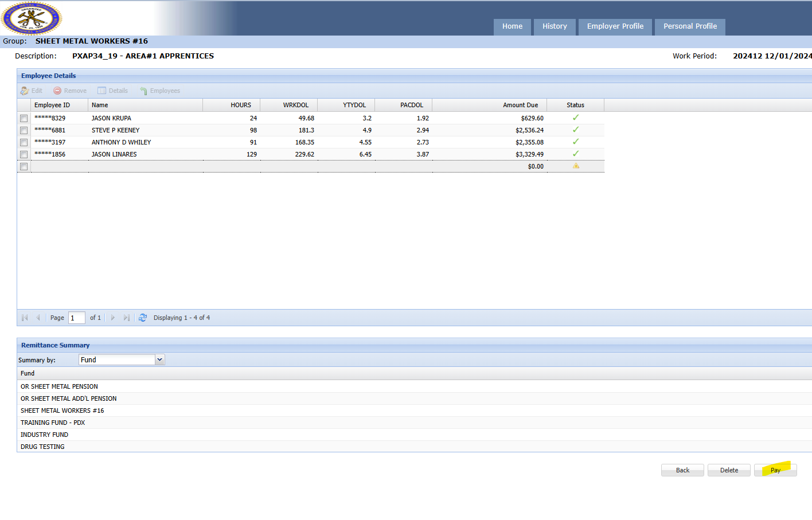Check the box for Jason Linares
The width and height of the screenshot is (812, 520).
point(24,155)
